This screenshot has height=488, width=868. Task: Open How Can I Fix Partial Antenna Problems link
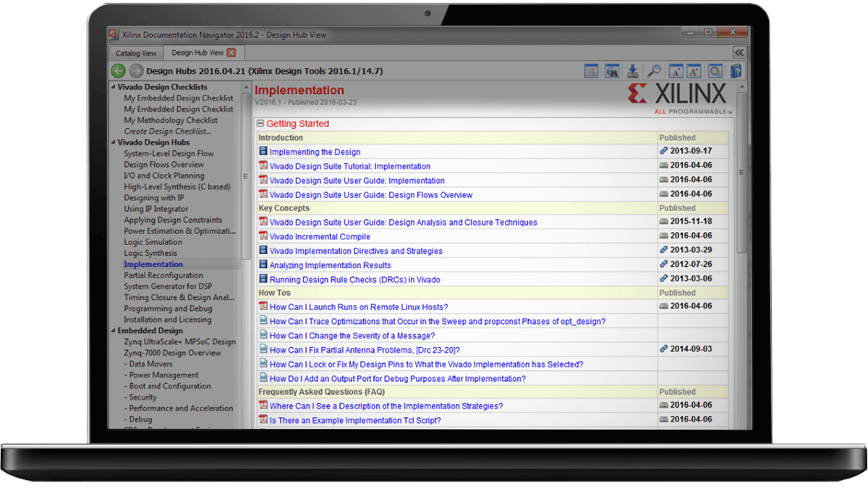[365, 350]
